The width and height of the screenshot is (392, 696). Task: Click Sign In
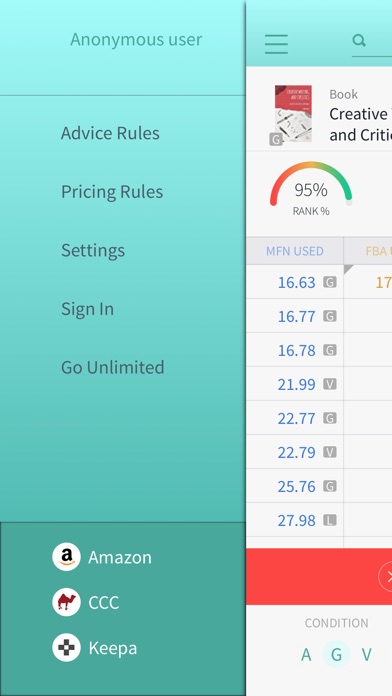(87, 309)
